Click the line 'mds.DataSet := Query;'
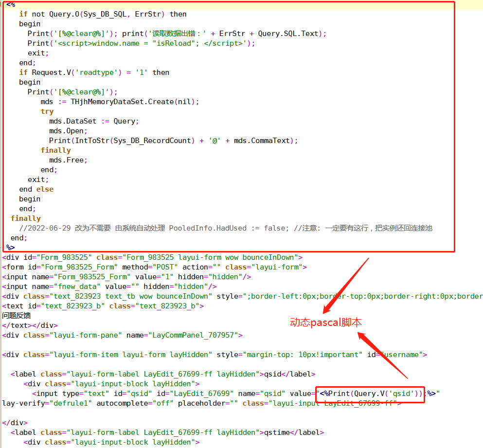Image resolution: width=483 pixels, height=448 pixels. point(94,121)
